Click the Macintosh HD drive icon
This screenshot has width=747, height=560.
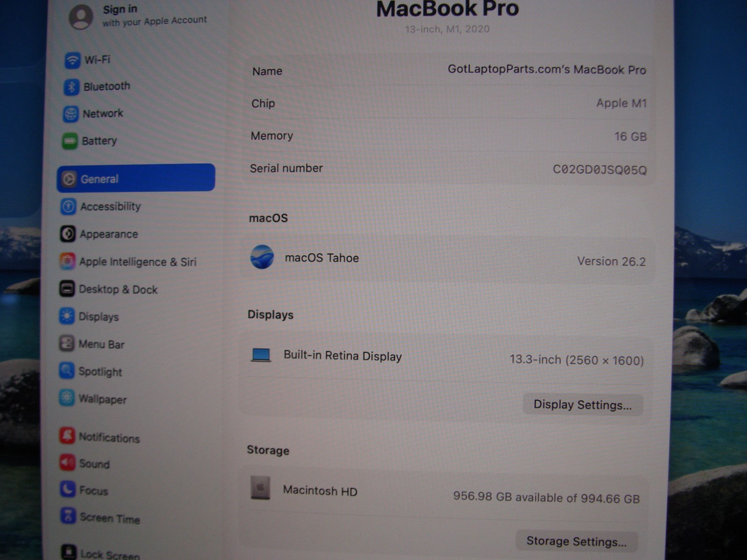point(260,488)
